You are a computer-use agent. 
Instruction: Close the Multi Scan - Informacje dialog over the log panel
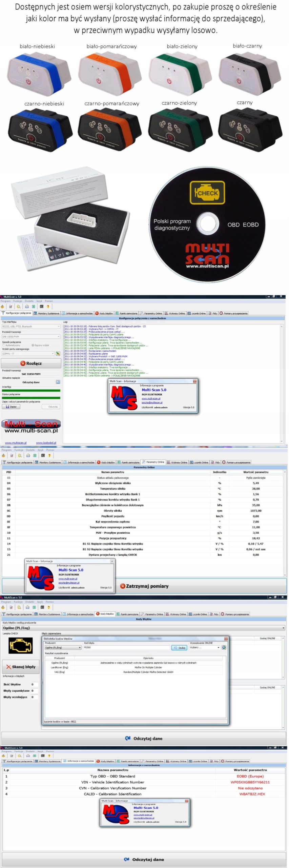(195, 381)
